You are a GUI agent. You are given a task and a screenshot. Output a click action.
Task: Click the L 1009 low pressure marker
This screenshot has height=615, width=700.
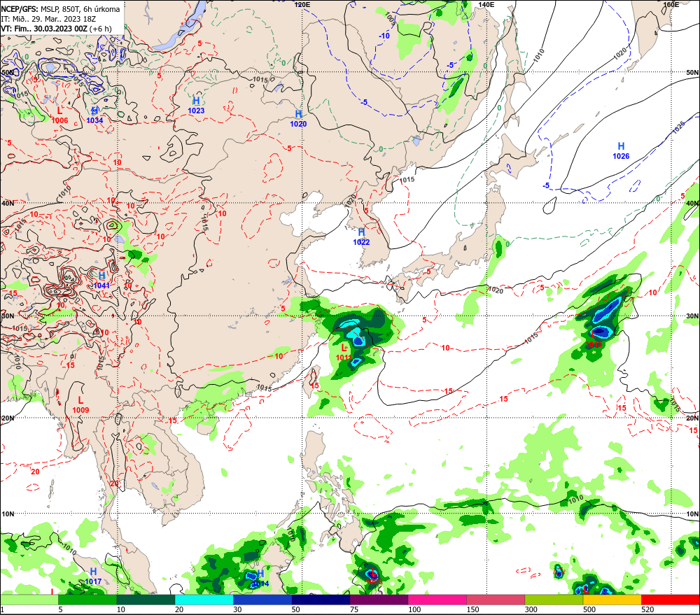pyautogui.click(x=80, y=405)
